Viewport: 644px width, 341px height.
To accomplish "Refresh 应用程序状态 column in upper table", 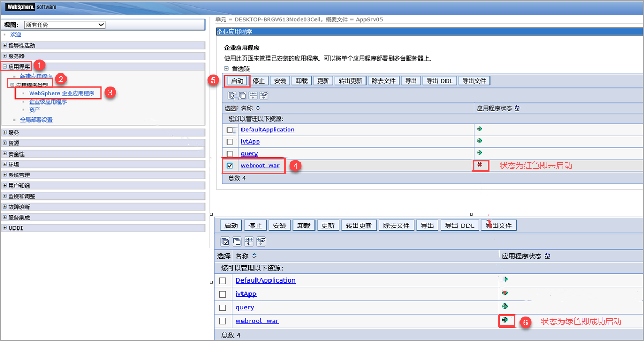I will click(x=517, y=108).
